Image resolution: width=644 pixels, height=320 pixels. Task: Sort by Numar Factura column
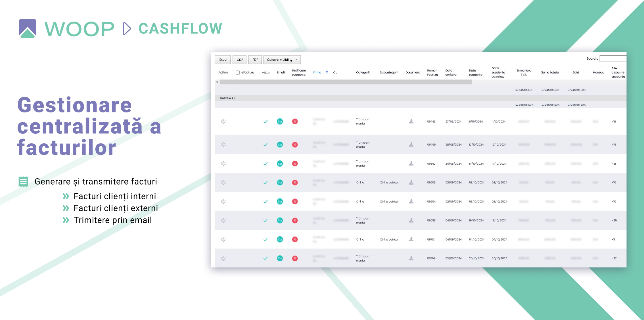(x=432, y=72)
